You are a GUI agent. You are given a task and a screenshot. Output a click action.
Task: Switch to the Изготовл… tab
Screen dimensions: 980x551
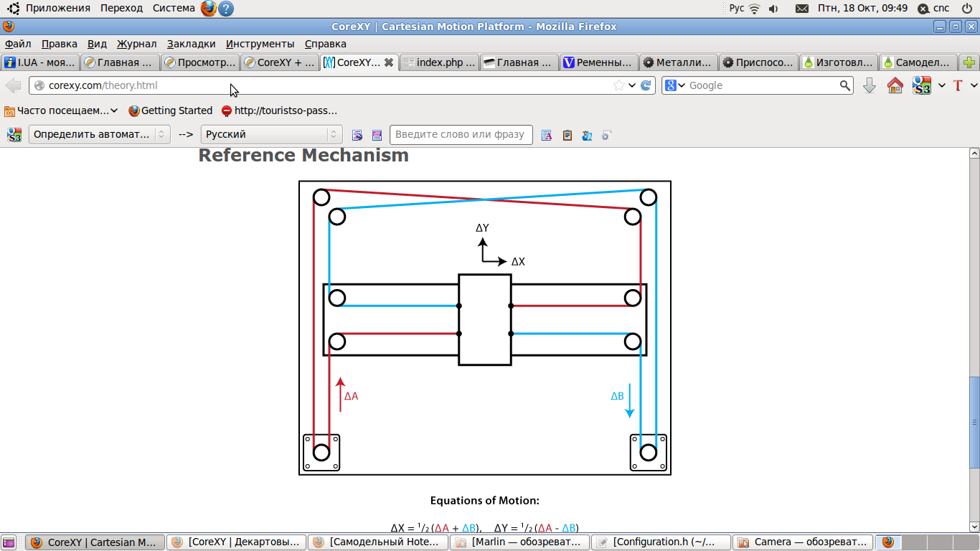pyautogui.click(x=839, y=62)
